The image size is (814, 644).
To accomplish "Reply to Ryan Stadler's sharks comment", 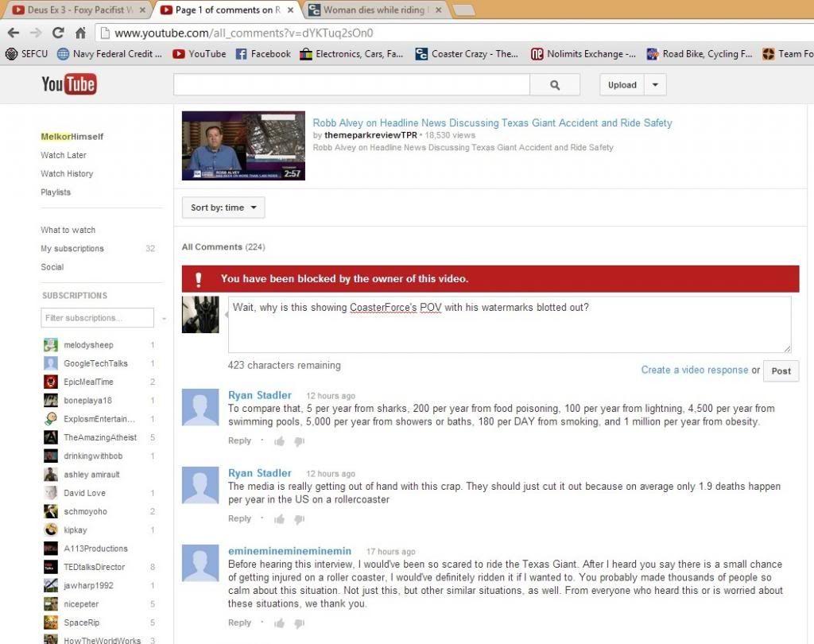I will (x=239, y=440).
